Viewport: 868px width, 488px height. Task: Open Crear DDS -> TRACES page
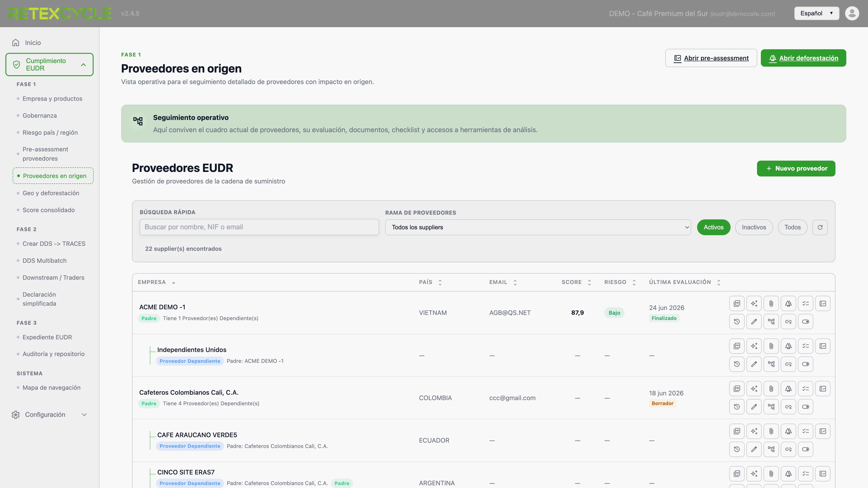54,244
